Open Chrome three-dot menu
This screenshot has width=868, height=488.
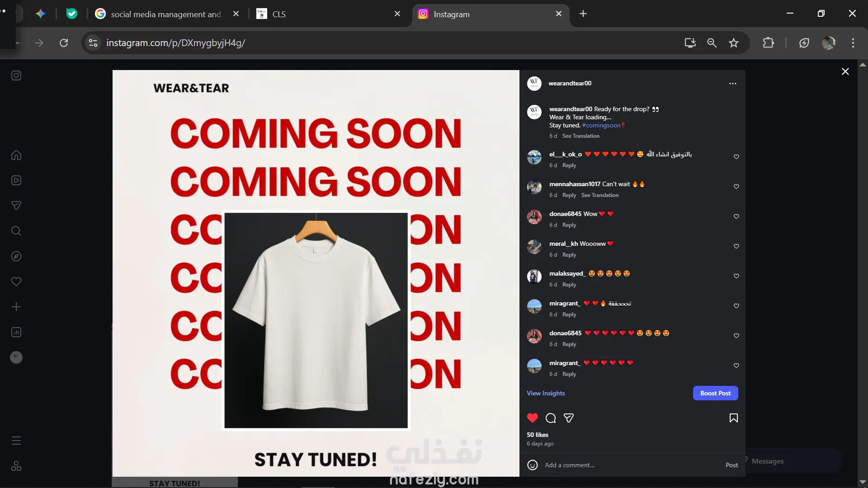pyautogui.click(x=853, y=43)
